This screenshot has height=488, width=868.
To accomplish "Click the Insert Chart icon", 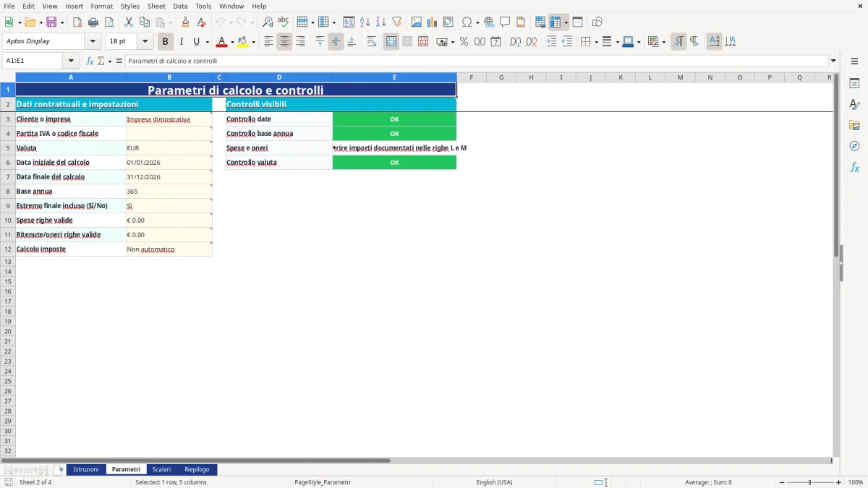I will point(433,22).
